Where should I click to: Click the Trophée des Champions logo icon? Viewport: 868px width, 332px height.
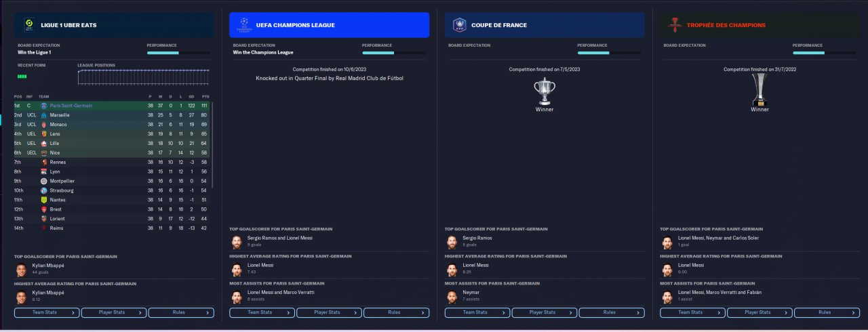674,25
